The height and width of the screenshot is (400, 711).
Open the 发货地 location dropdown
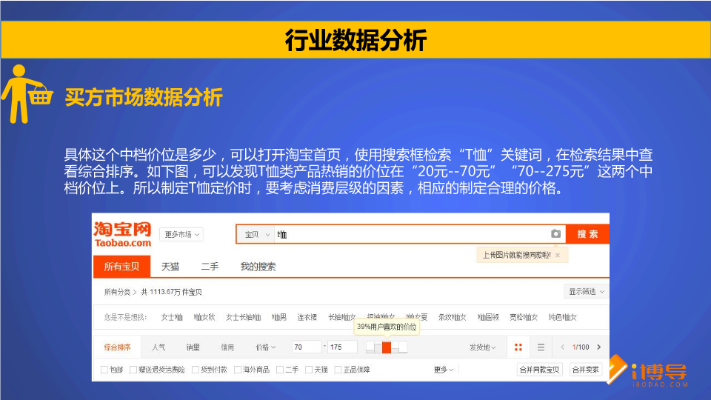[x=482, y=347]
